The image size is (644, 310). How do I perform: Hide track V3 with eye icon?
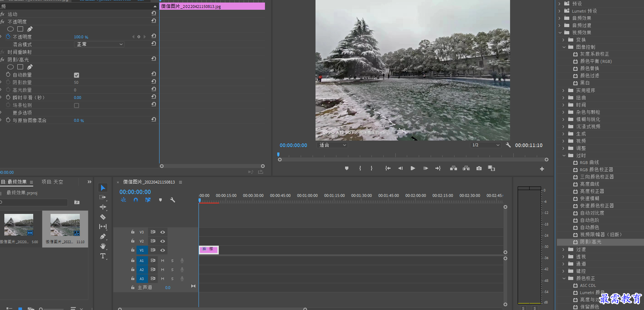[163, 232]
